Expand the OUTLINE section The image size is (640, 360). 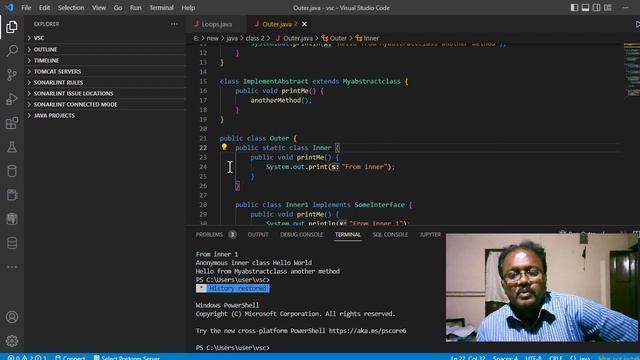105,49
